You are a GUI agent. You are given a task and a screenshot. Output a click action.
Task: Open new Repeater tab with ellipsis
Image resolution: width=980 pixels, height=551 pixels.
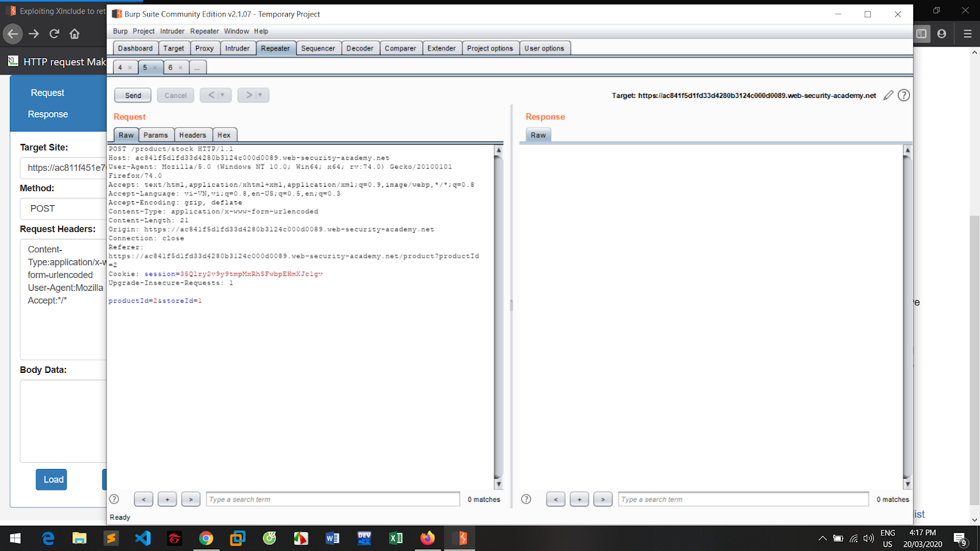pyautogui.click(x=197, y=68)
